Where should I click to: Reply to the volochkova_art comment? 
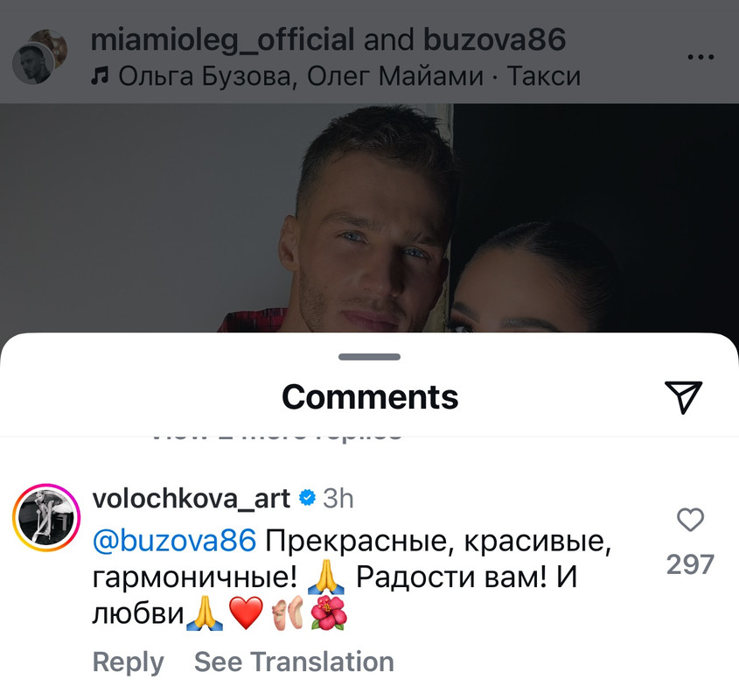tap(129, 661)
